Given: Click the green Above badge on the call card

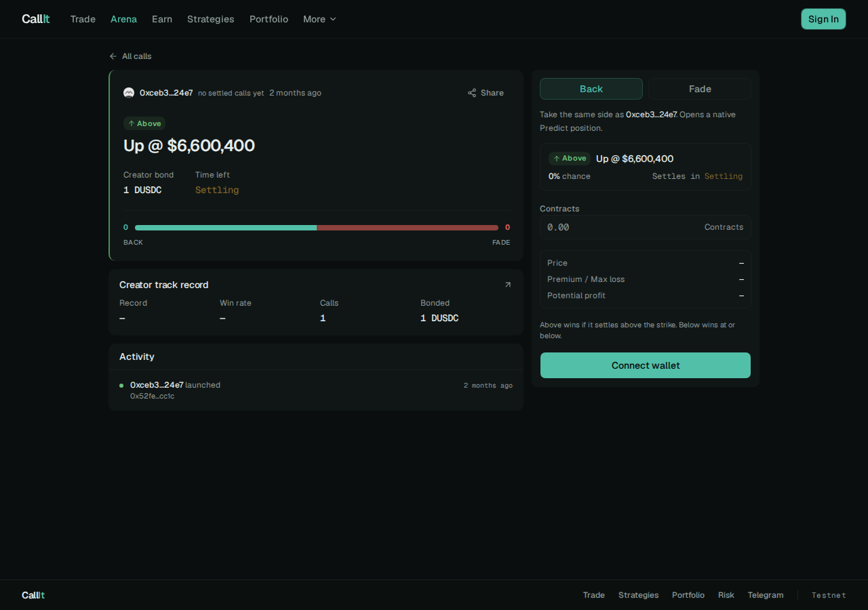Looking at the screenshot, I should 144,123.
